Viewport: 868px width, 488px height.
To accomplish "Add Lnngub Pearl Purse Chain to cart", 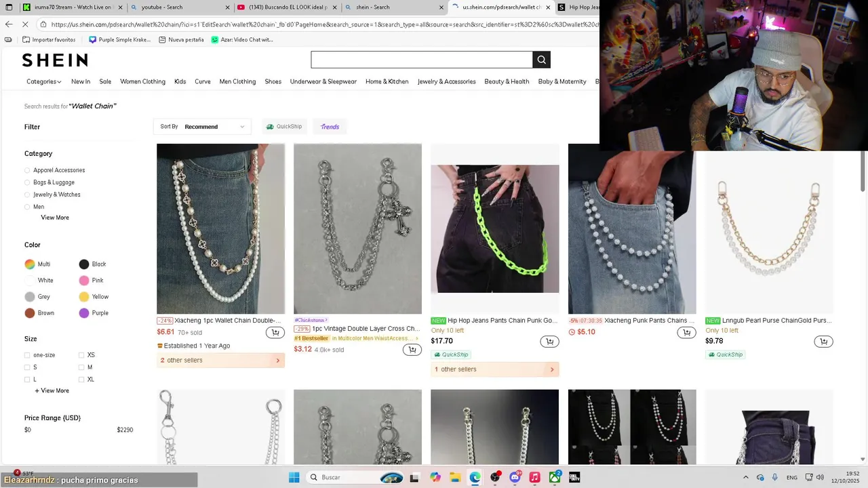I will pos(823,342).
